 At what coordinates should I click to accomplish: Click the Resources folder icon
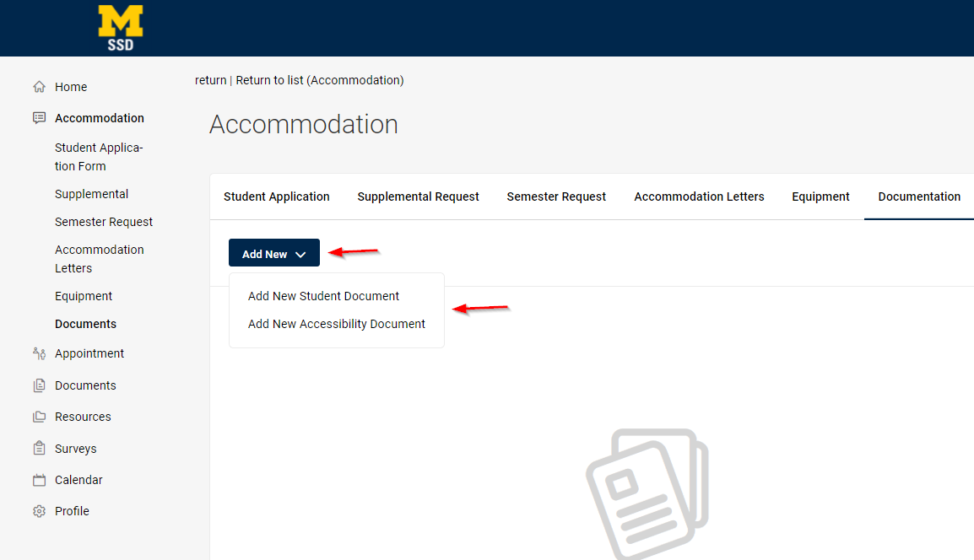pos(39,417)
